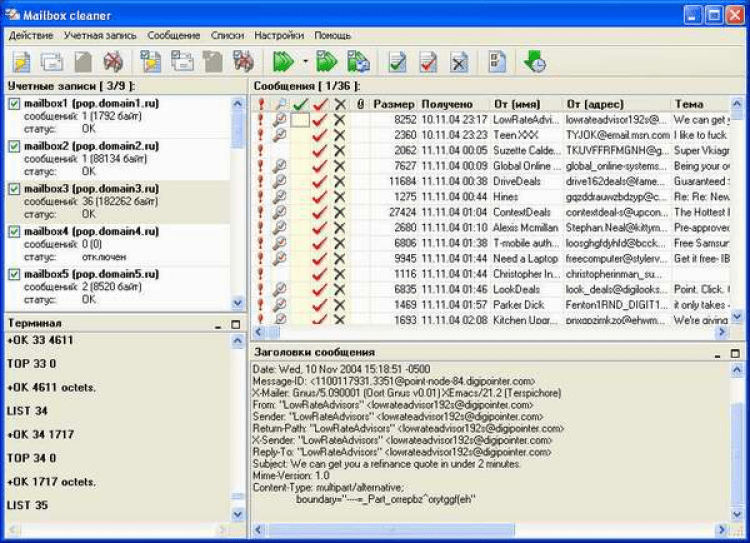Click the green arrows icon with checkbox
Screen dimensions: 750x543
click(327, 62)
